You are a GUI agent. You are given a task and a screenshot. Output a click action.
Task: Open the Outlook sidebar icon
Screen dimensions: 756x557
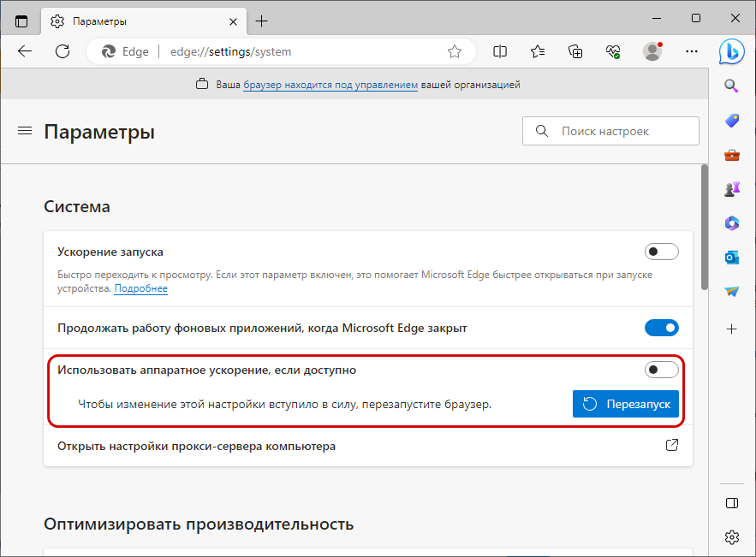(x=731, y=258)
